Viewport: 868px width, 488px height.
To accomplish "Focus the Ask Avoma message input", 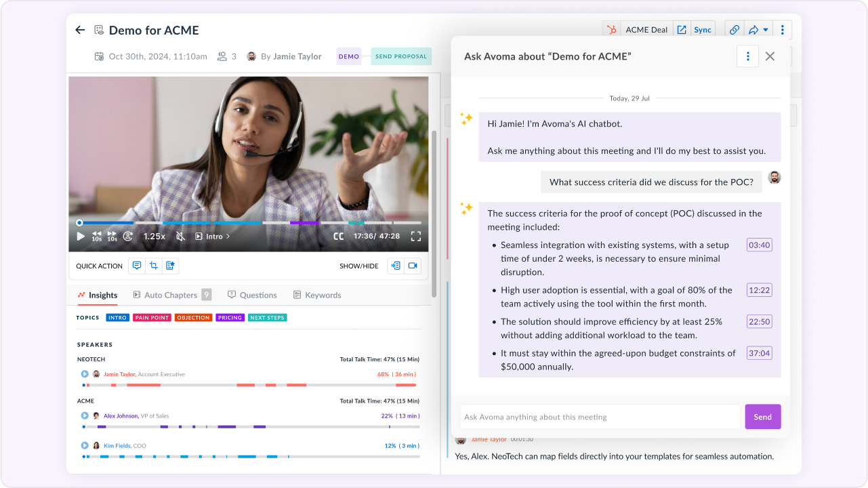I will coord(600,417).
